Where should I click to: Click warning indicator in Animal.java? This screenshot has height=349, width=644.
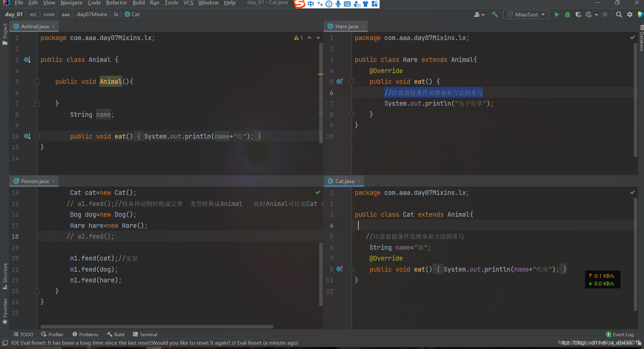click(298, 38)
